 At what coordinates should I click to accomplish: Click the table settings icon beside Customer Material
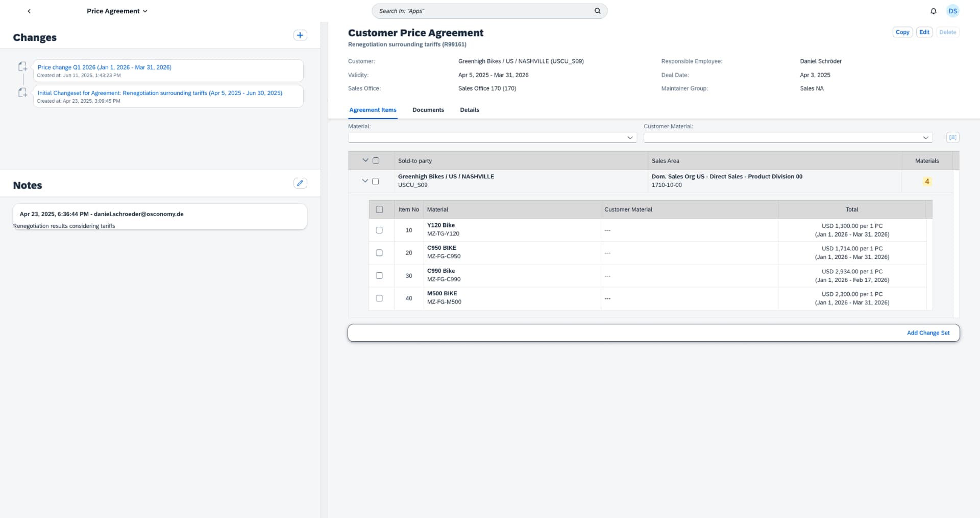click(x=952, y=137)
